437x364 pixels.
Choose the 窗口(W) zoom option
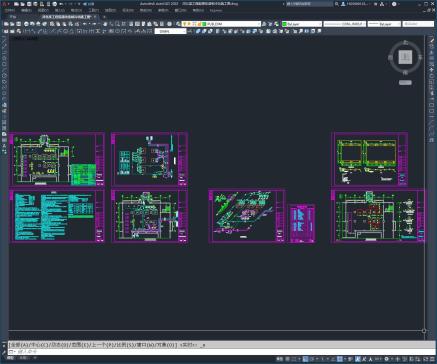[144, 345]
